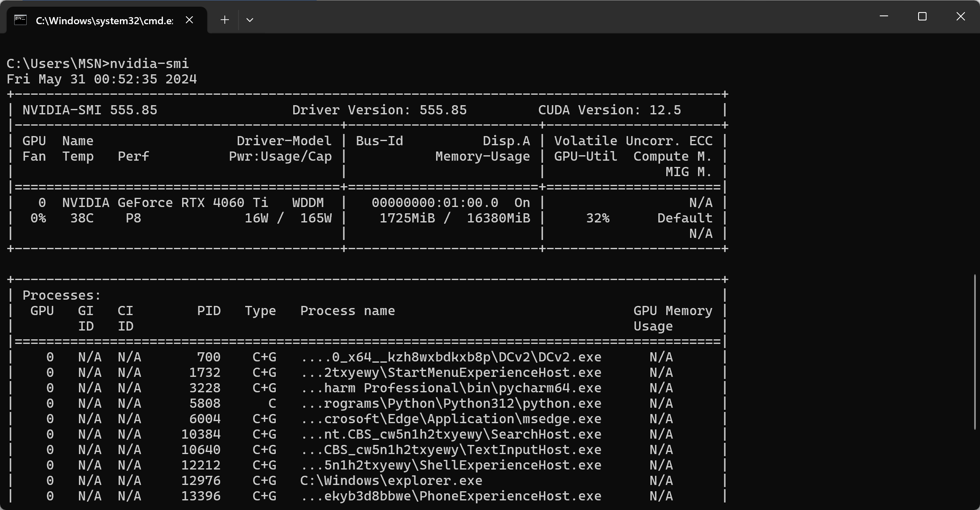980x510 pixels.
Task: Click the nvidia-smi command text
Action: click(150, 63)
